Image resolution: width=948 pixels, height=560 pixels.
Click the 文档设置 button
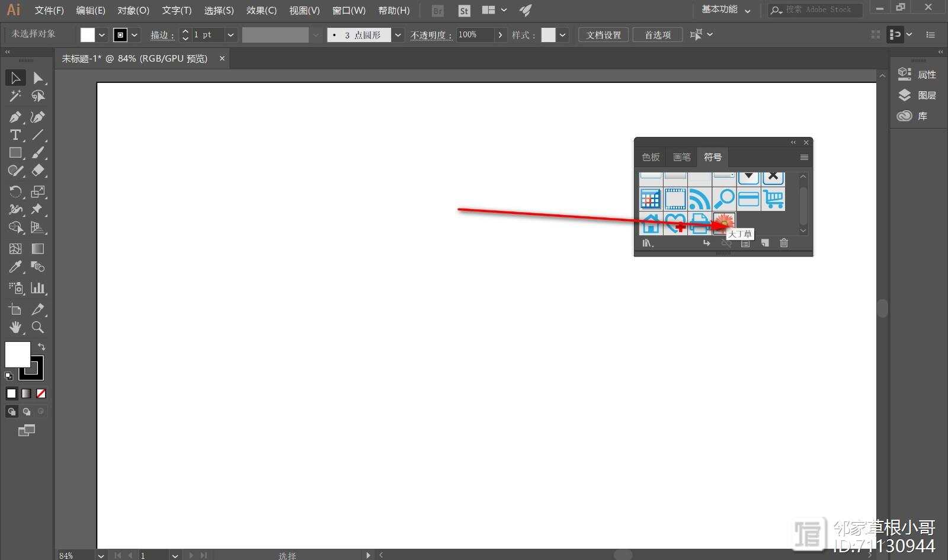[x=604, y=35]
